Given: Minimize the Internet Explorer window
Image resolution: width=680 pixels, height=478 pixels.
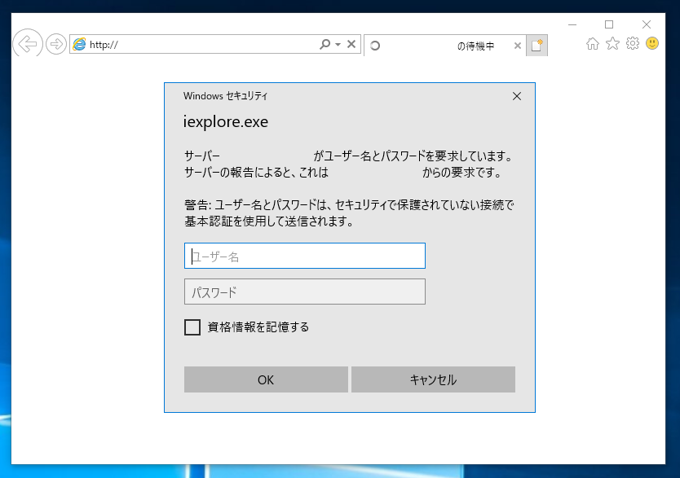Looking at the screenshot, I should [x=572, y=25].
